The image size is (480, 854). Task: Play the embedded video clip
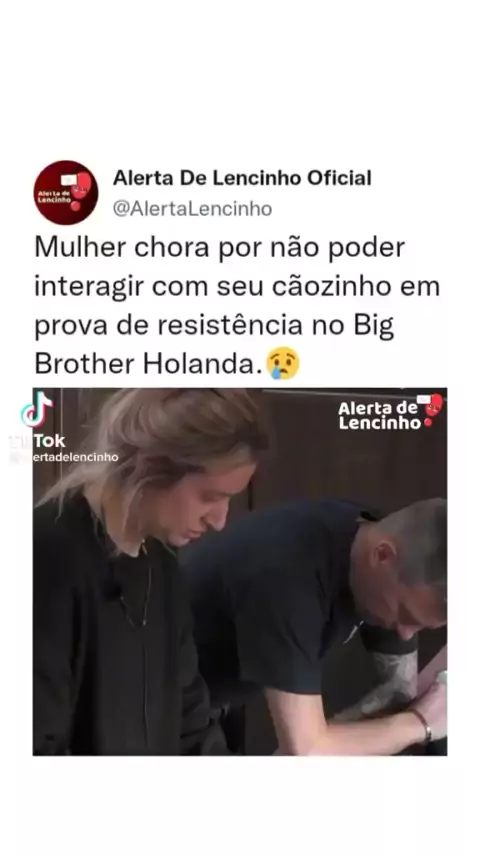click(240, 571)
